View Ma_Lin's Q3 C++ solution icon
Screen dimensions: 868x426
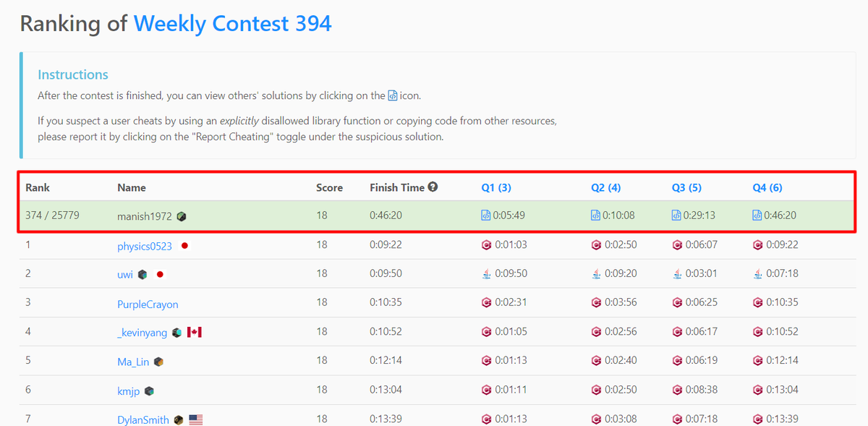point(677,360)
